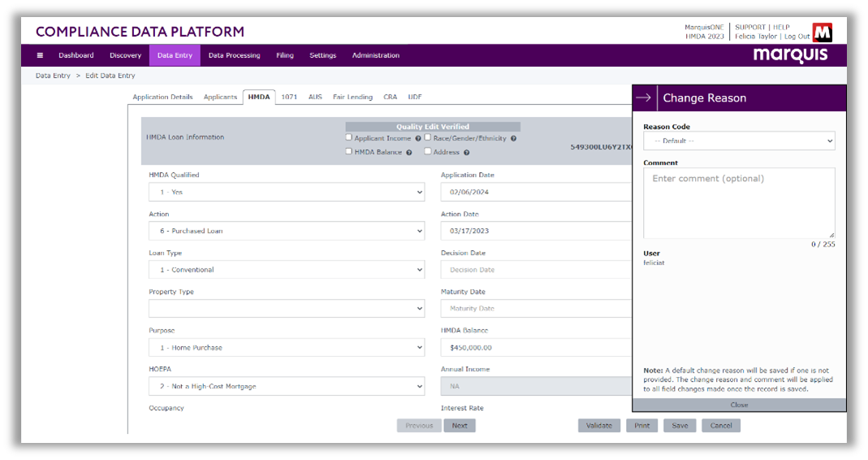Go to Dashboard menu
The width and height of the screenshot is (868, 460).
click(76, 55)
